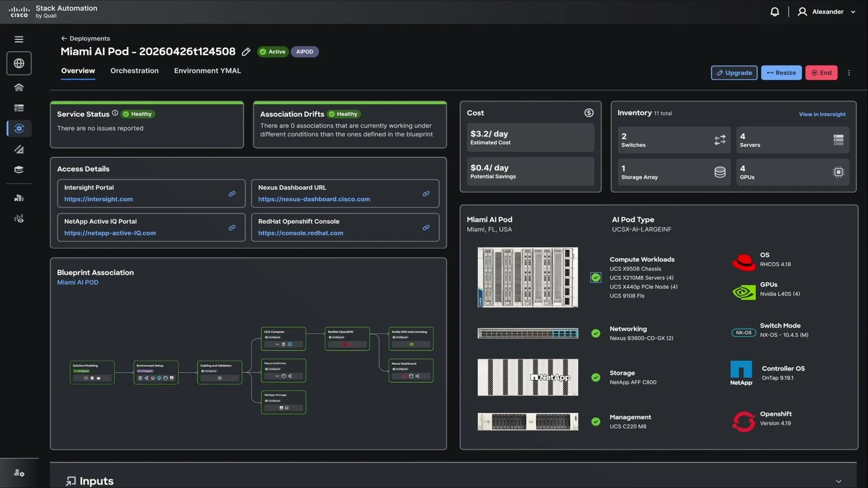The width and height of the screenshot is (868, 488).
Task: Click link icon for RedHat Openshift Console
Action: point(426,228)
